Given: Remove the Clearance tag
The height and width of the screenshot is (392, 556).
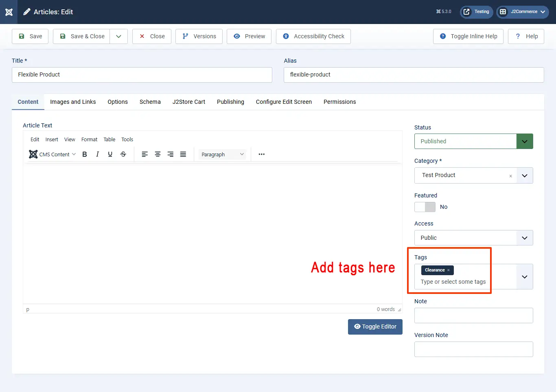Looking at the screenshot, I should point(449,270).
